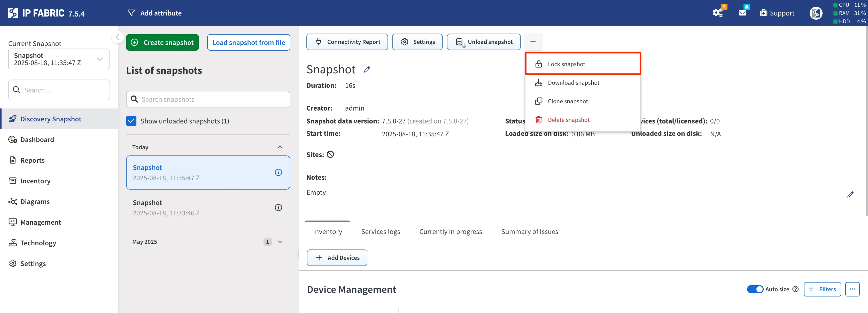The height and width of the screenshot is (313, 868).
Task: Collapse the Today snapshots group
Action: (x=280, y=147)
